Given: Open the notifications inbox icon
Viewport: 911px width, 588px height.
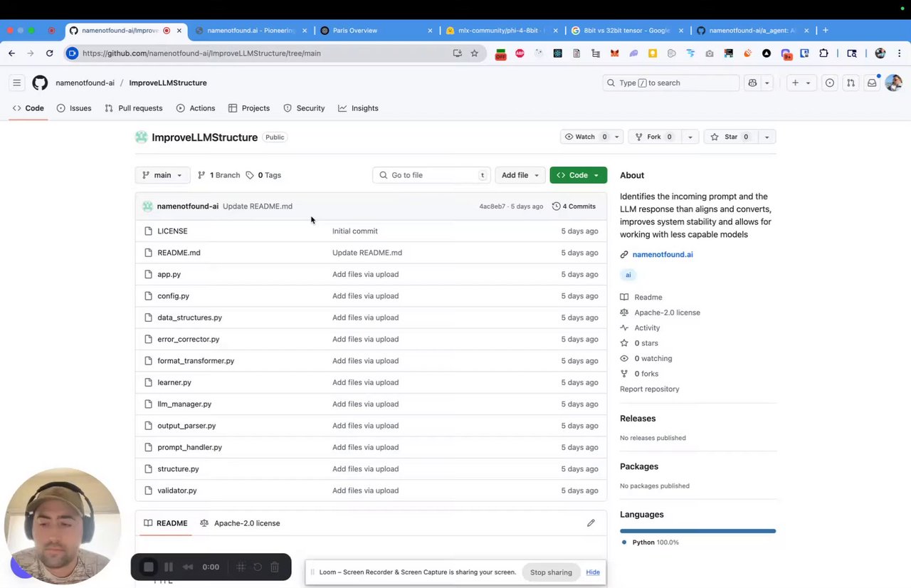Looking at the screenshot, I should pos(872,83).
